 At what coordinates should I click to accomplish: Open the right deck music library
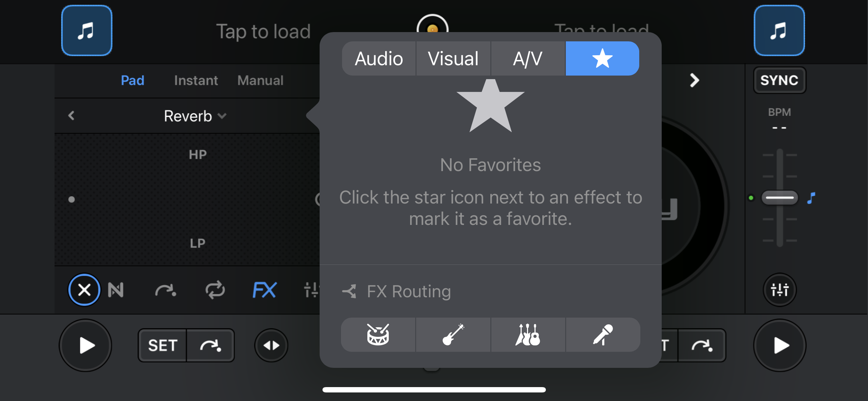pos(779,31)
